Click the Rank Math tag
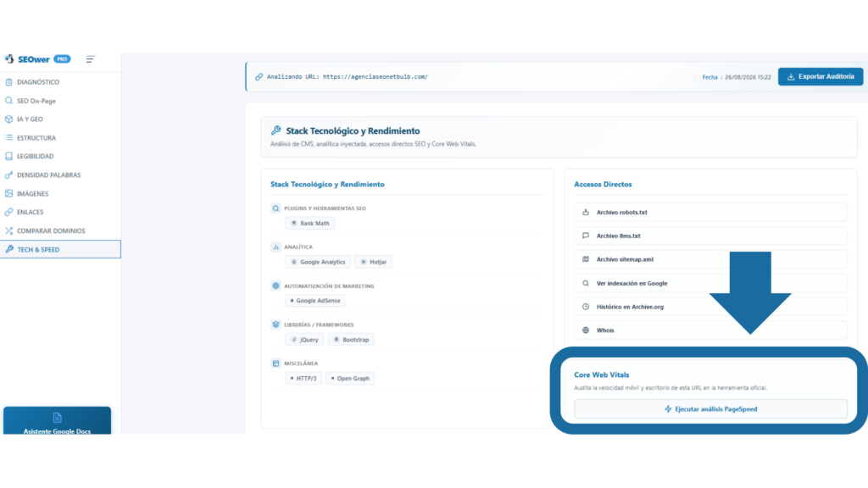 (310, 223)
